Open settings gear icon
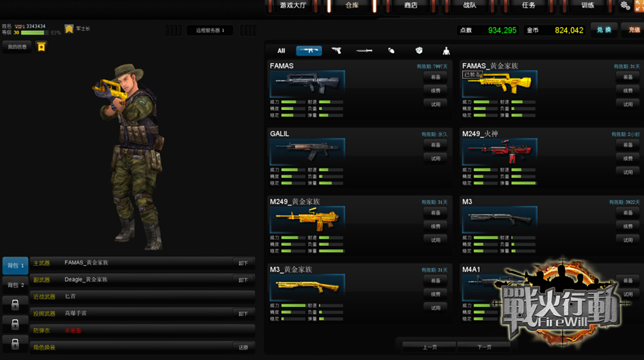This screenshot has width=644, height=360. coord(625,6)
